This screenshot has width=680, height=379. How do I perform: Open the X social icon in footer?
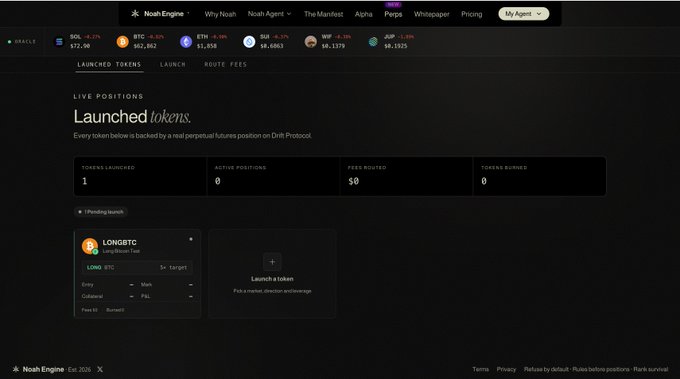(x=100, y=369)
